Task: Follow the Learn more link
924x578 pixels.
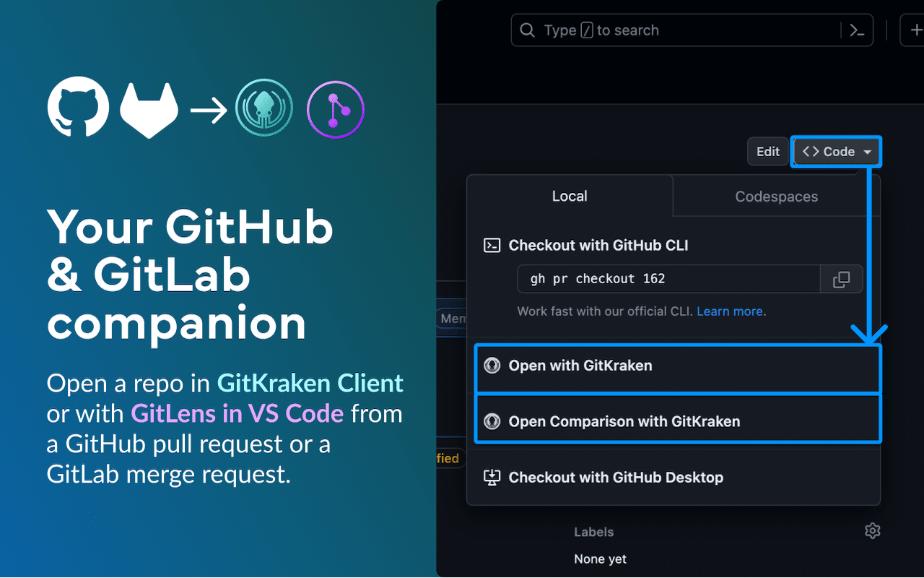Action: coord(729,311)
